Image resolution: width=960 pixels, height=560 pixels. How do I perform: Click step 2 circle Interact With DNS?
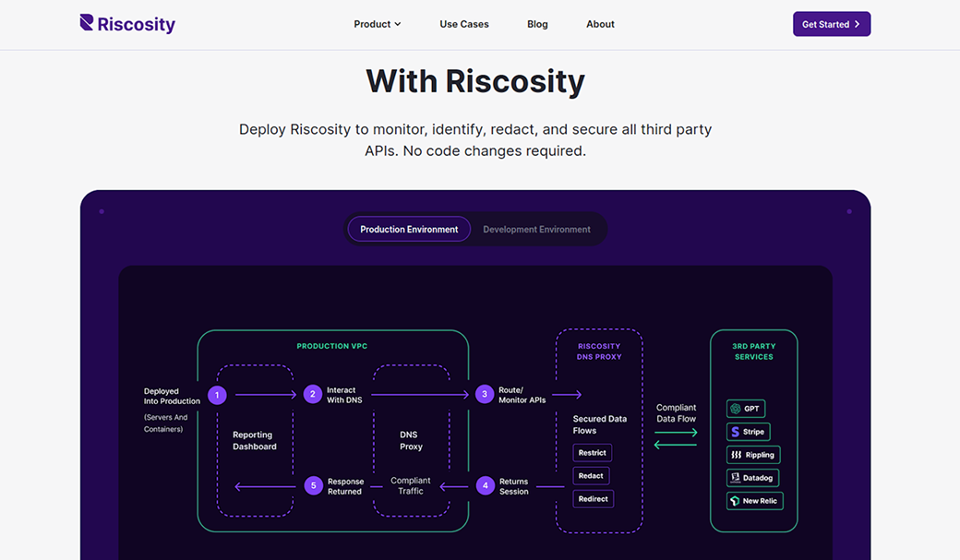click(313, 394)
